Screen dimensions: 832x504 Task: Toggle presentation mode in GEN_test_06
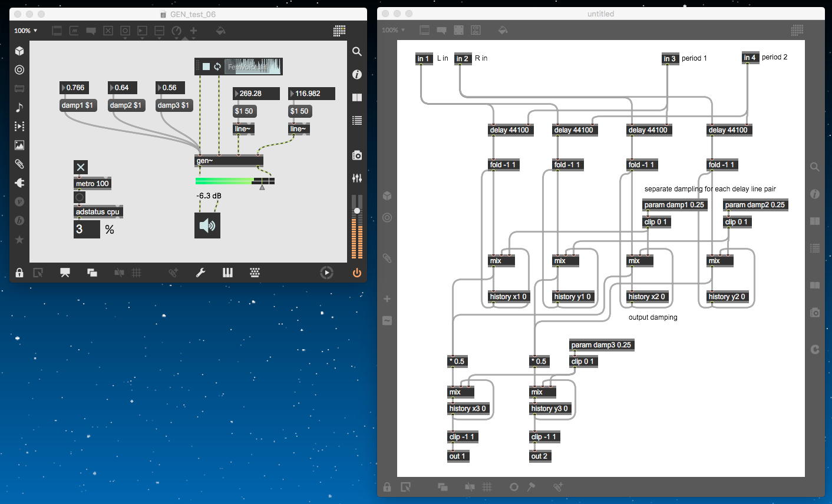click(65, 273)
